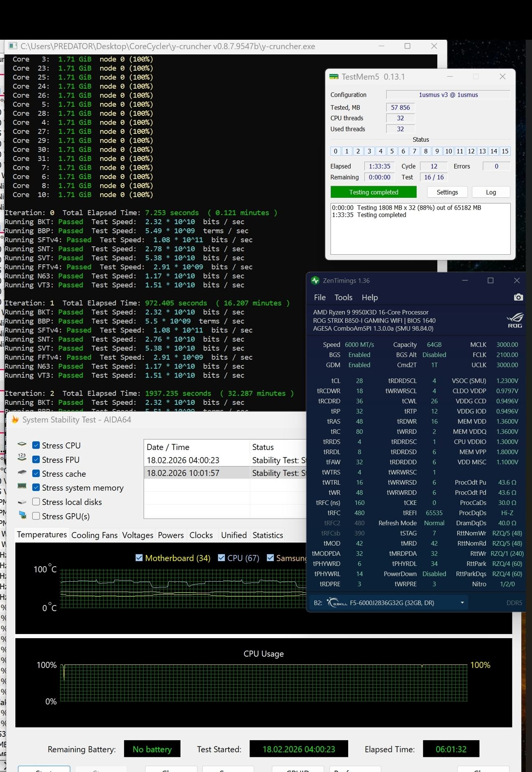The image size is (532, 772).
Task: Switch to the Clocks tab
Action: [201, 535]
